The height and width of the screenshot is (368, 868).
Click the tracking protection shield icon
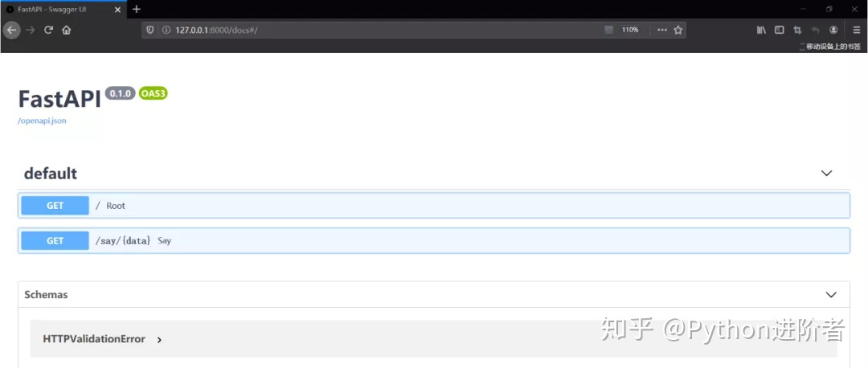coord(150,30)
